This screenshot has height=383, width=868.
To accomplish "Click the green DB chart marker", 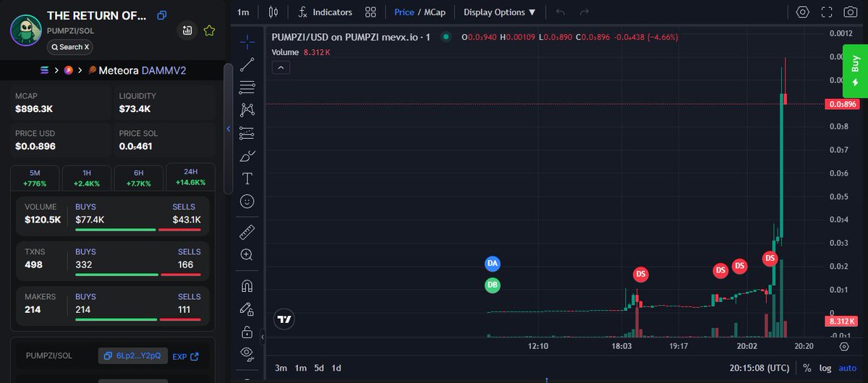I will tap(493, 285).
